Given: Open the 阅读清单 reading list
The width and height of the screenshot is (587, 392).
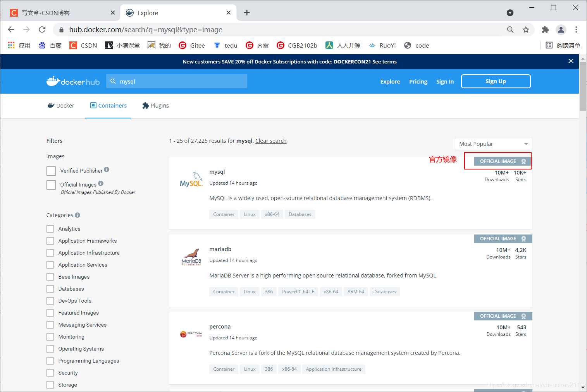Looking at the screenshot, I should [563, 45].
